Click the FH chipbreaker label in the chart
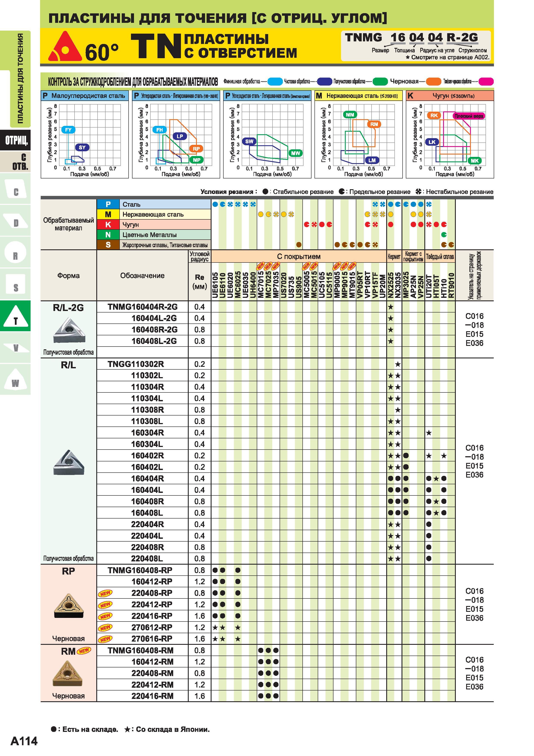 point(160,130)
